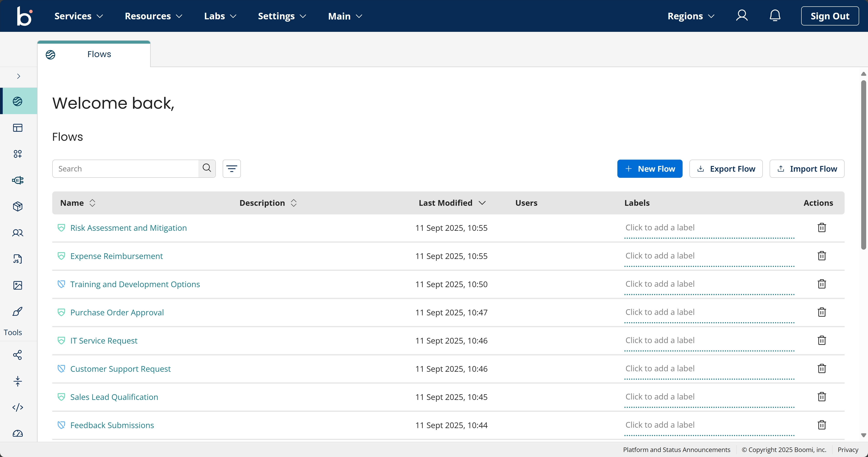Select the Pages layout icon in the sidebar

click(18, 128)
